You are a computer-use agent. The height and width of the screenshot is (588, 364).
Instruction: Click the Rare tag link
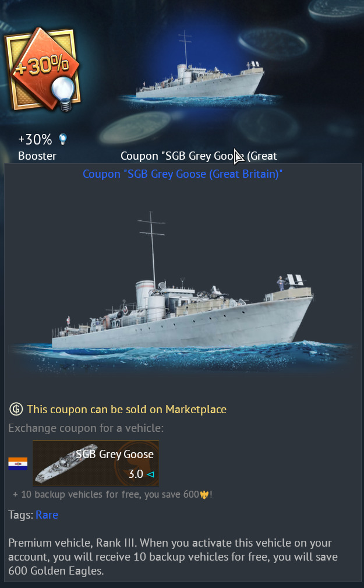pos(47,515)
